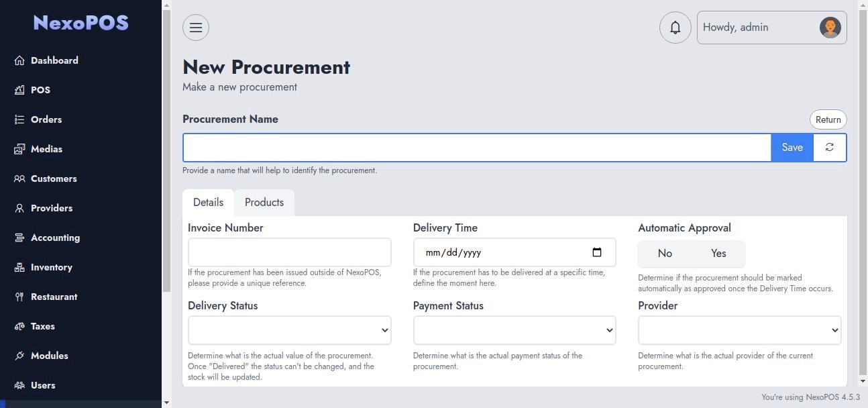Image resolution: width=868 pixels, height=408 pixels.
Task: Click the Delivery Time date field
Action: pos(514,252)
